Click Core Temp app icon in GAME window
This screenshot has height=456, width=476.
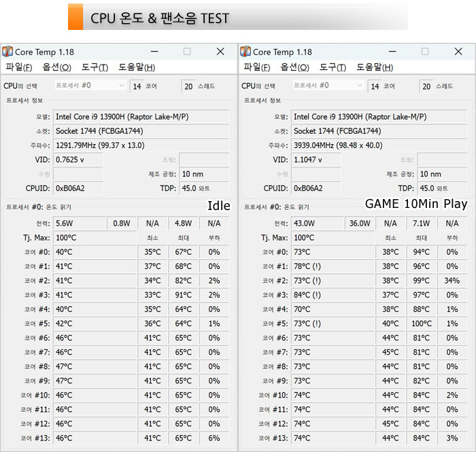click(245, 52)
